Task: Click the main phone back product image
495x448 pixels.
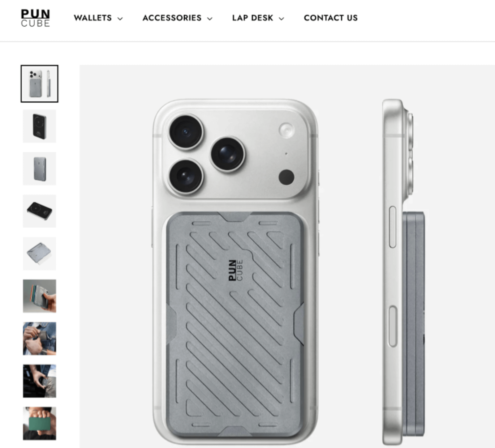Action: 235,272
